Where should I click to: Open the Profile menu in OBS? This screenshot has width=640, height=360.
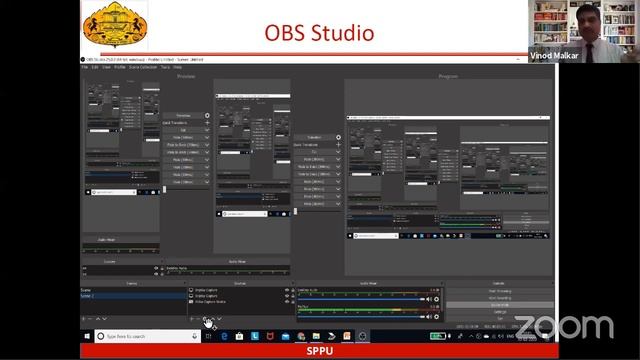(x=120, y=67)
